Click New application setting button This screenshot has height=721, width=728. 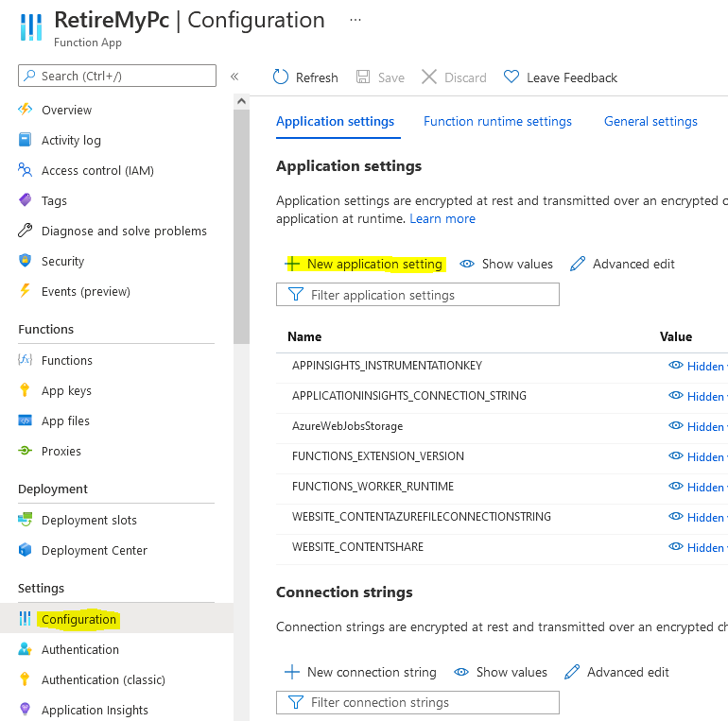pos(365,264)
